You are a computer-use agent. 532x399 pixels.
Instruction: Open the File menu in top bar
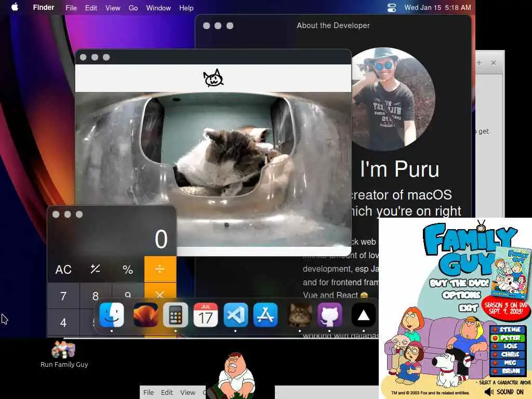click(71, 8)
